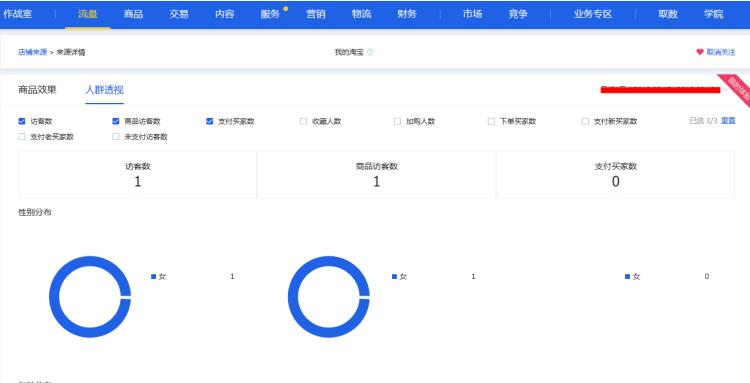Screen dimensions: 750x383
Task: Click the 支付买家数 summary card
Action: (x=616, y=175)
